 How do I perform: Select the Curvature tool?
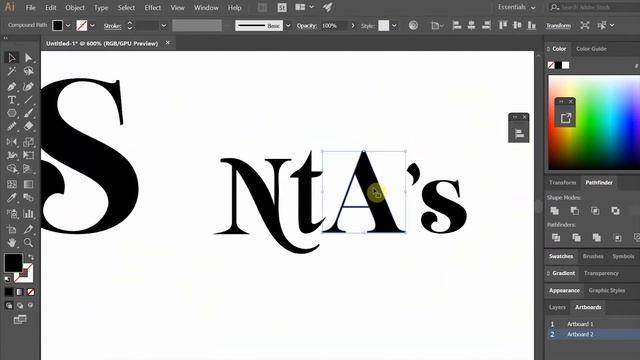[28, 87]
